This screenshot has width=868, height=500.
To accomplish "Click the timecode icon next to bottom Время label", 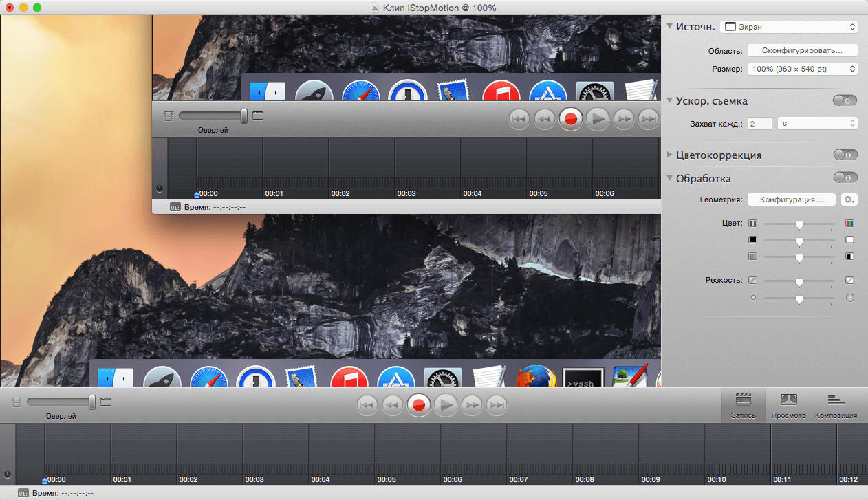I will click(x=23, y=493).
